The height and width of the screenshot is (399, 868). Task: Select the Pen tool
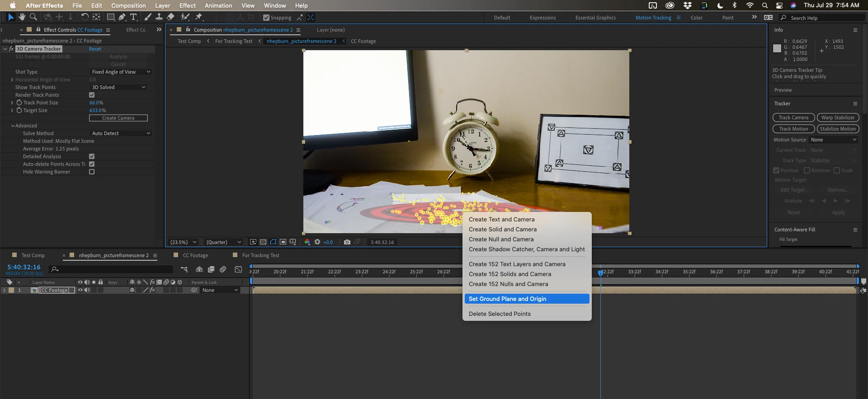(x=122, y=17)
